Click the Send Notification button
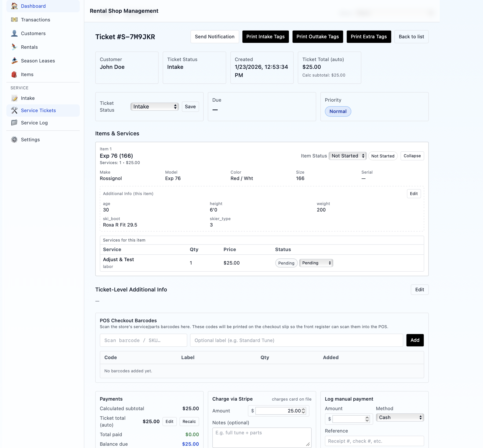The image size is (483, 448). click(x=214, y=37)
